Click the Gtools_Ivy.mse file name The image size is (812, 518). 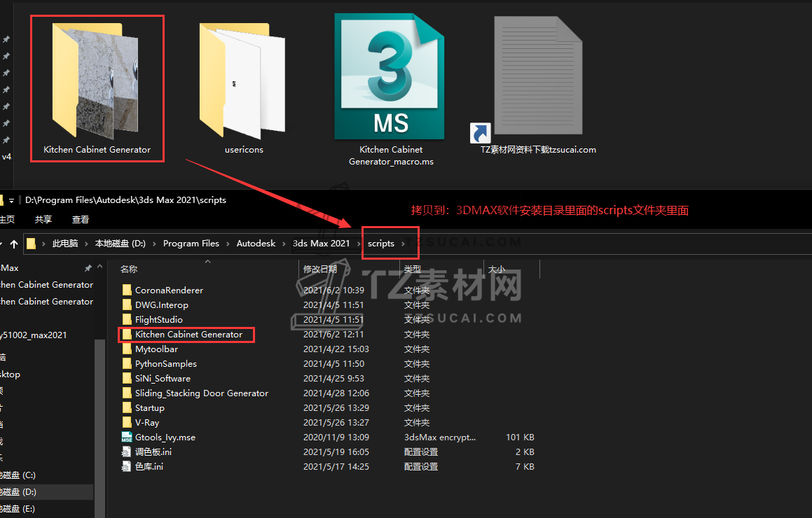click(165, 437)
